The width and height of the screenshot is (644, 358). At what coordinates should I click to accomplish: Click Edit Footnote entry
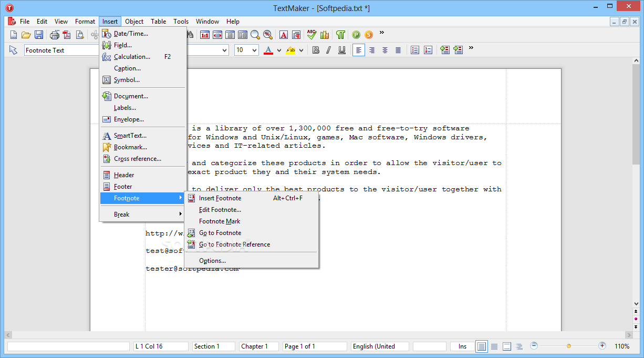click(251, 210)
